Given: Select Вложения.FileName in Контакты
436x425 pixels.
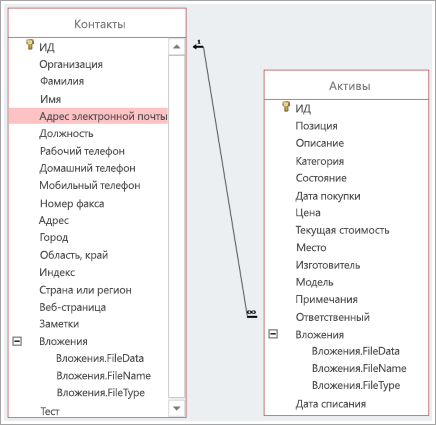Looking at the screenshot, I should (x=104, y=376).
